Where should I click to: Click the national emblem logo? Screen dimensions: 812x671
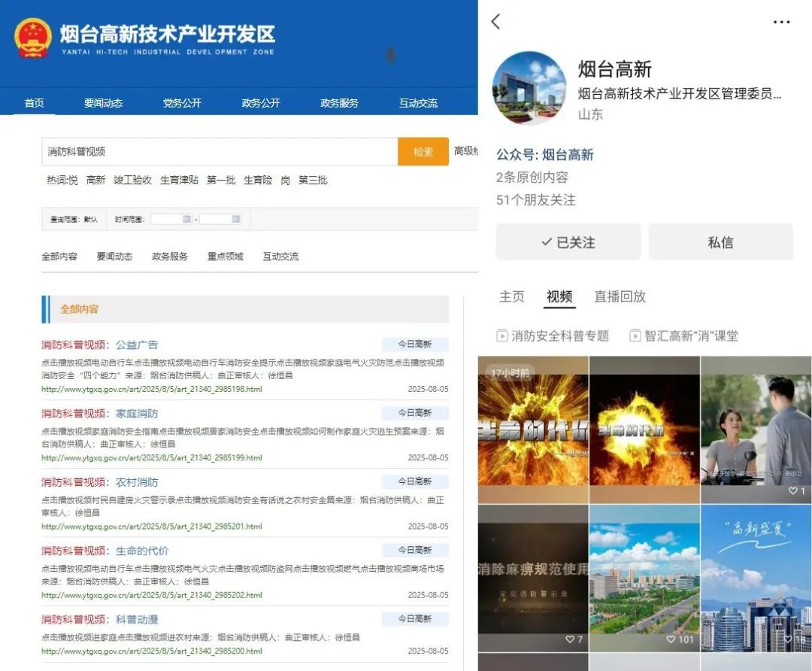(33, 38)
